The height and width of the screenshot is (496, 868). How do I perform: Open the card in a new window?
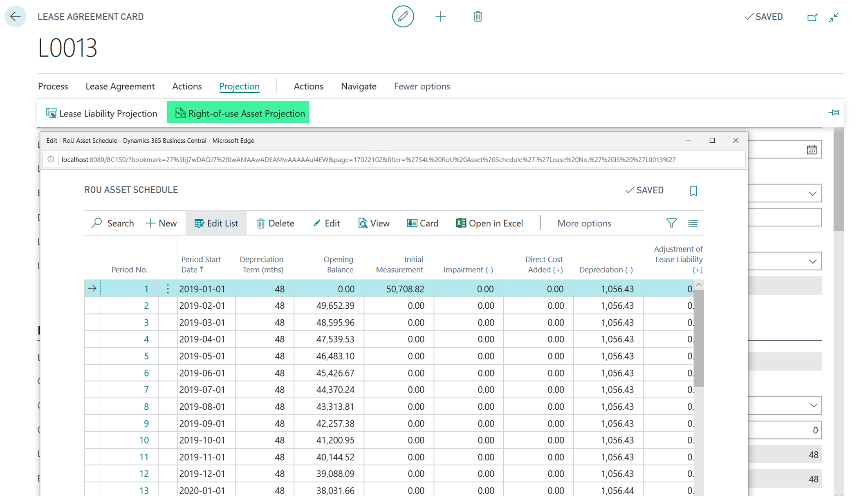coord(812,17)
